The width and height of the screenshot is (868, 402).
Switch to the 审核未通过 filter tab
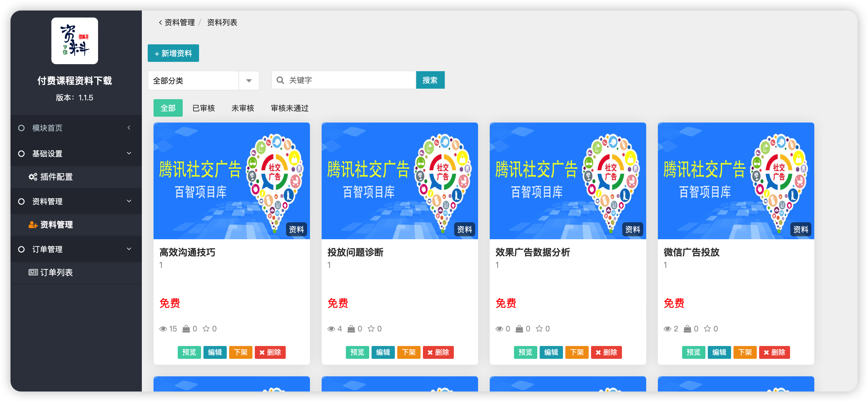[290, 108]
